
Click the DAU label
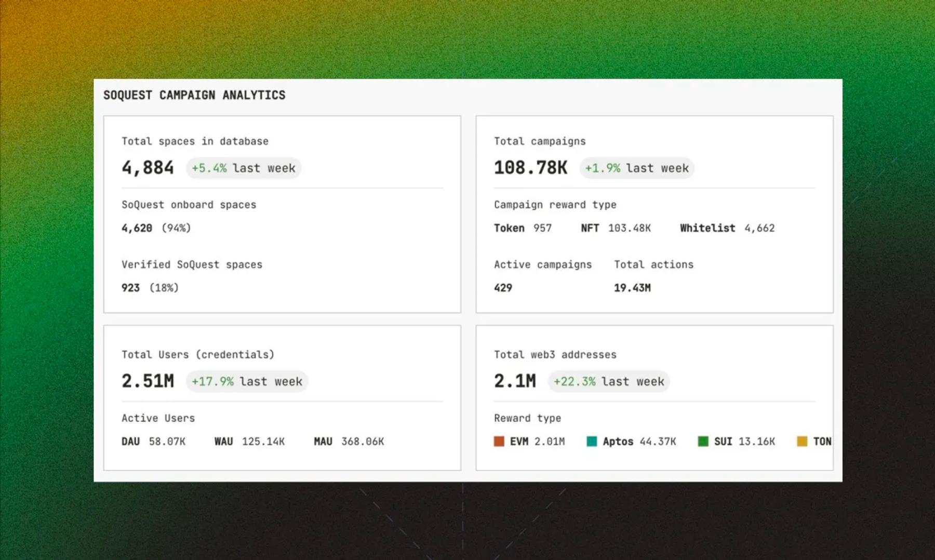(130, 442)
